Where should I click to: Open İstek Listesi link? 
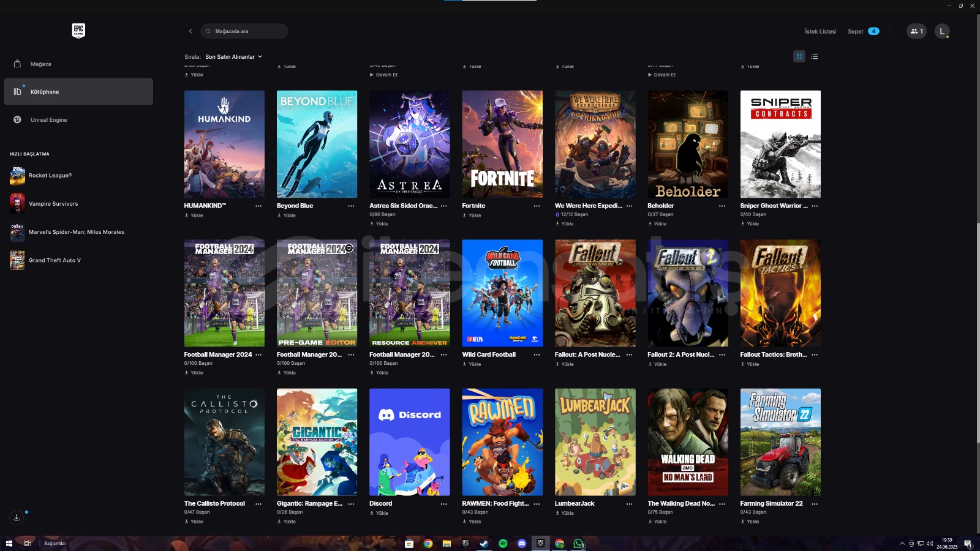(x=820, y=31)
